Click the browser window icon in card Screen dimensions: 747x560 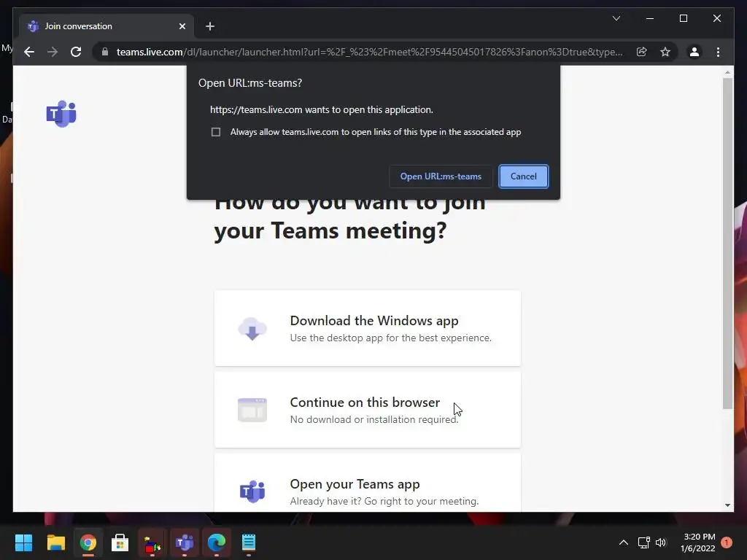pos(252,410)
